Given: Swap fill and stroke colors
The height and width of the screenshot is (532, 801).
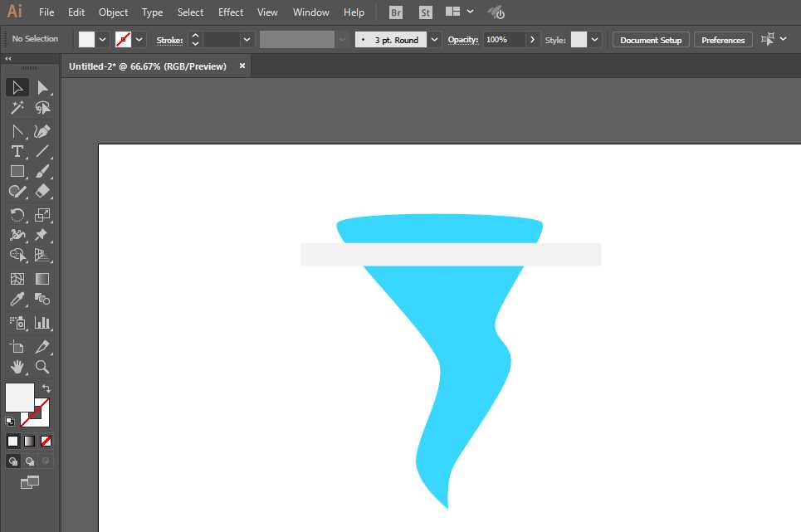Looking at the screenshot, I should coord(46,388).
